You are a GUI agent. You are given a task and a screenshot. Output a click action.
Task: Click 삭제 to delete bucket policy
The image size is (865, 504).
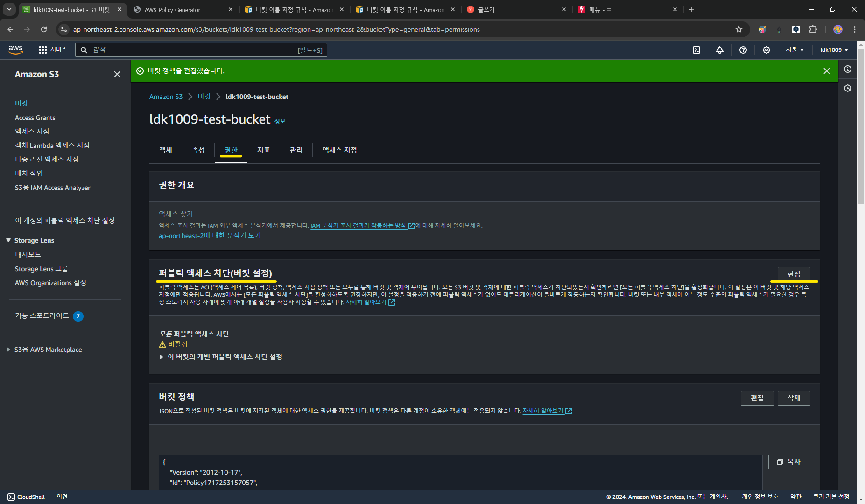tap(794, 398)
